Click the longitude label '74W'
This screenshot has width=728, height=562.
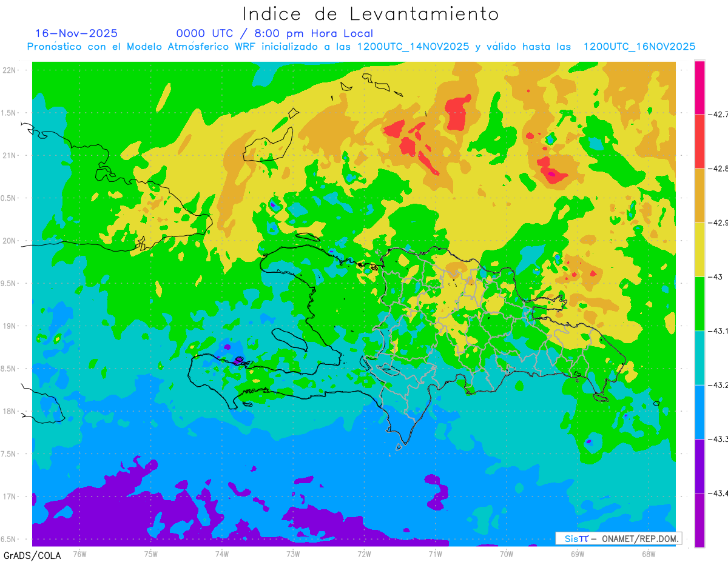[x=221, y=554]
